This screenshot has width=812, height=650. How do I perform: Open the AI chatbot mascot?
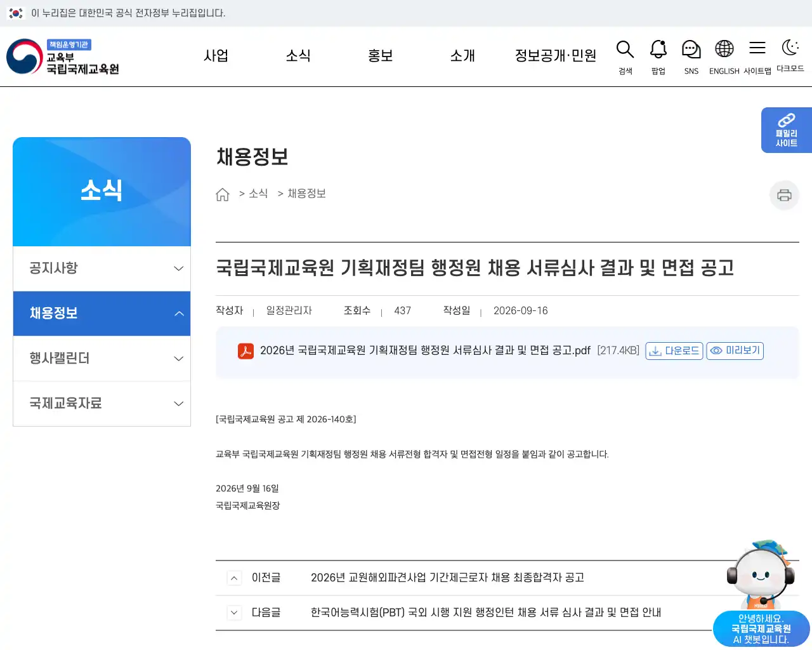coord(761,574)
